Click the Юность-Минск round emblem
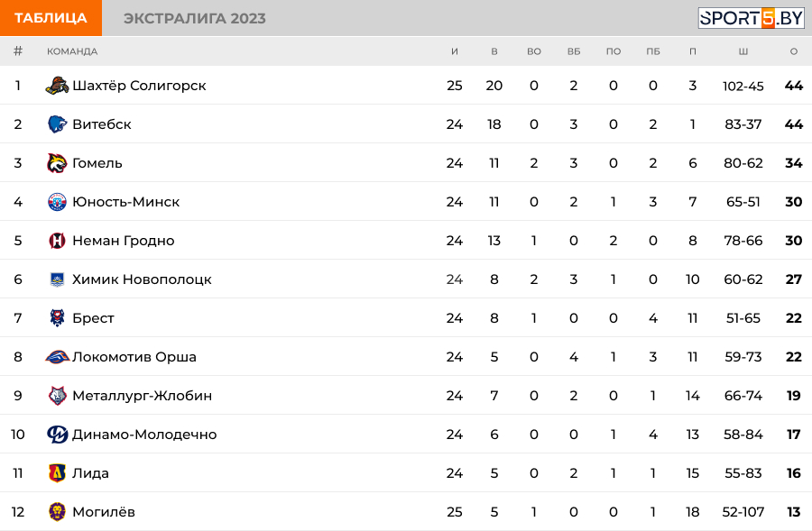 pyautogui.click(x=57, y=202)
